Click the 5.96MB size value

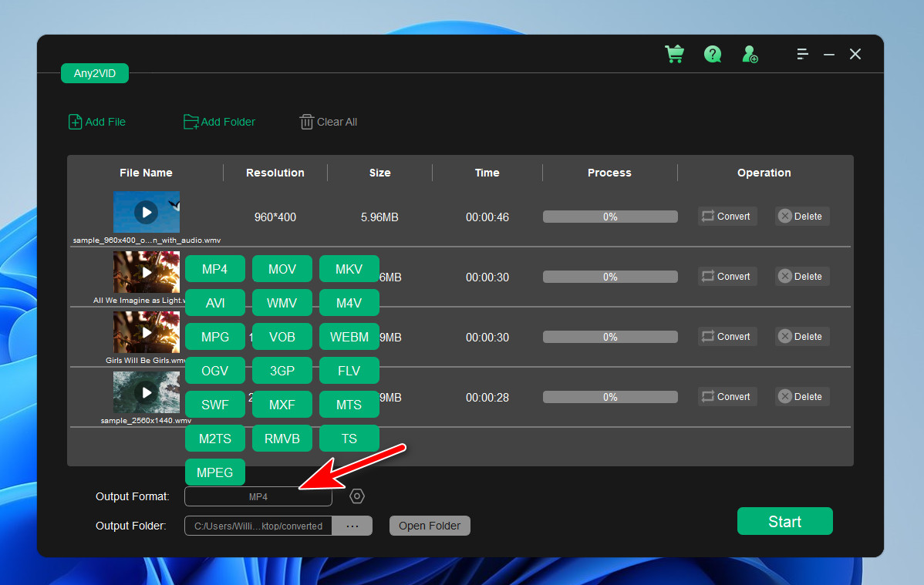click(379, 217)
